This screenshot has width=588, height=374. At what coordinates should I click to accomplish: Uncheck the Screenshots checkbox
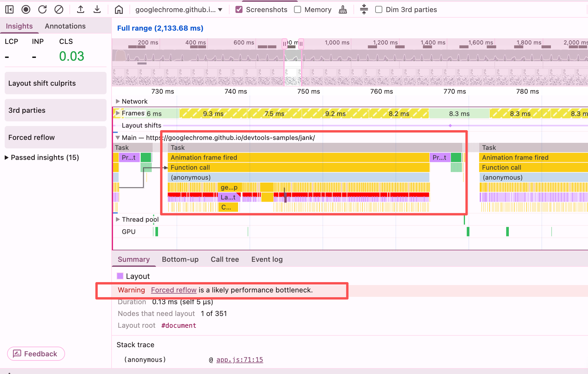pyautogui.click(x=239, y=10)
